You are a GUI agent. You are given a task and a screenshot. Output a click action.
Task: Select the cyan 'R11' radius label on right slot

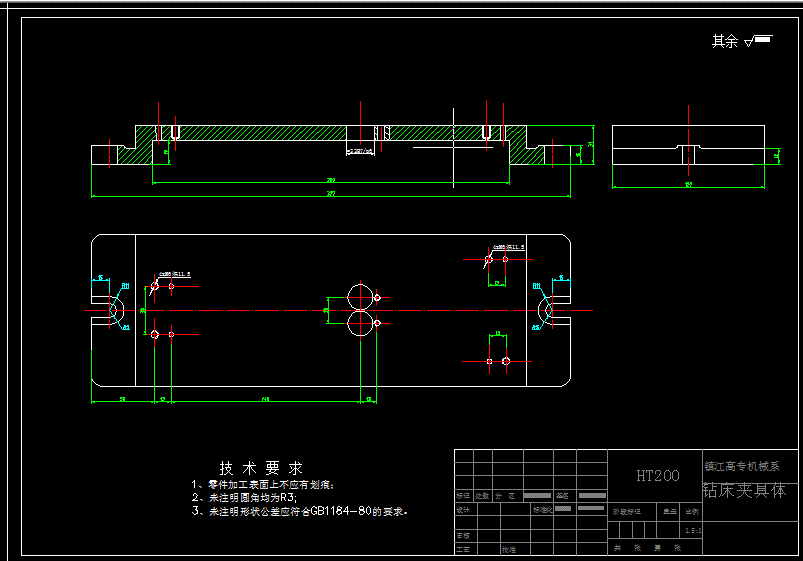[536, 286]
